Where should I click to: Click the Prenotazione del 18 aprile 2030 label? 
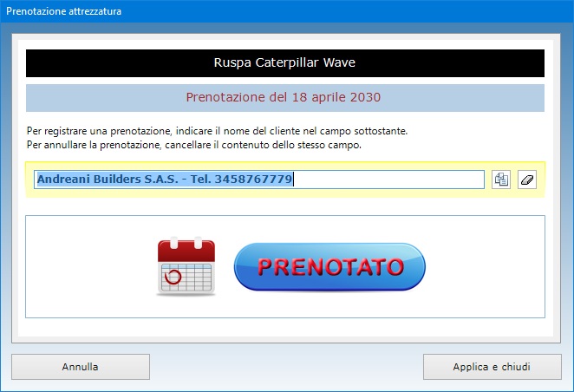tap(284, 98)
